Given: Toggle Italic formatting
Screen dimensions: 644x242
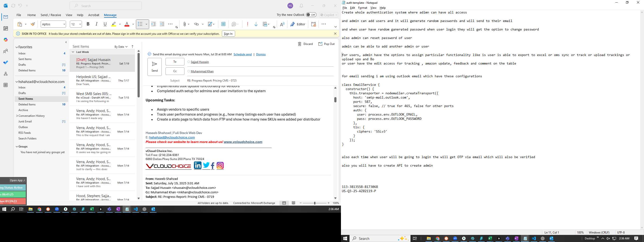Looking at the screenshot, I should coord(97,24).
